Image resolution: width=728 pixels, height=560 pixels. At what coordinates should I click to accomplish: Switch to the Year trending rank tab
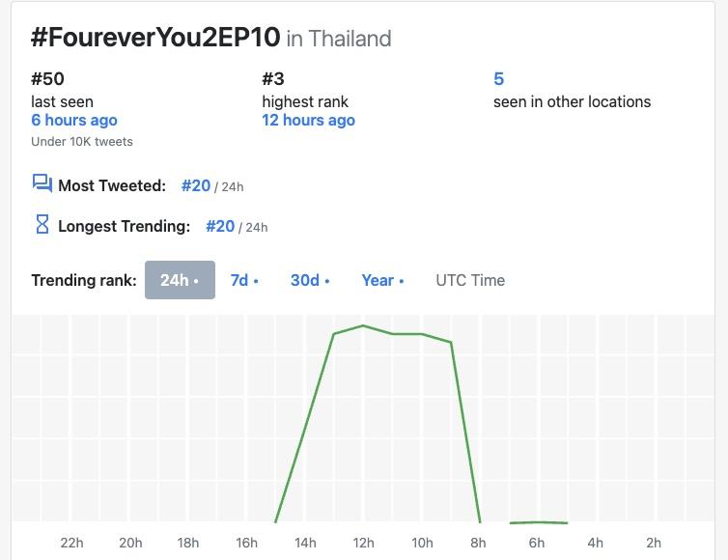[382, 280]
